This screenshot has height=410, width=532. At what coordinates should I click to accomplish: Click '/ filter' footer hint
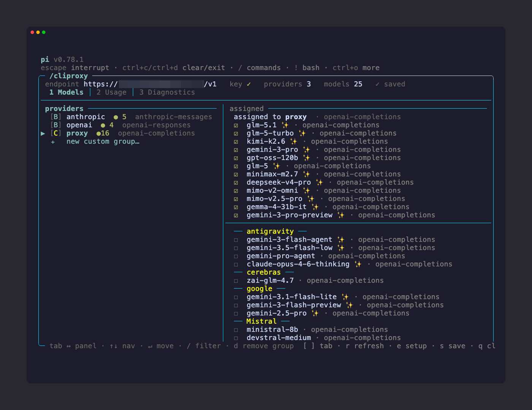(x=204, y=346)
